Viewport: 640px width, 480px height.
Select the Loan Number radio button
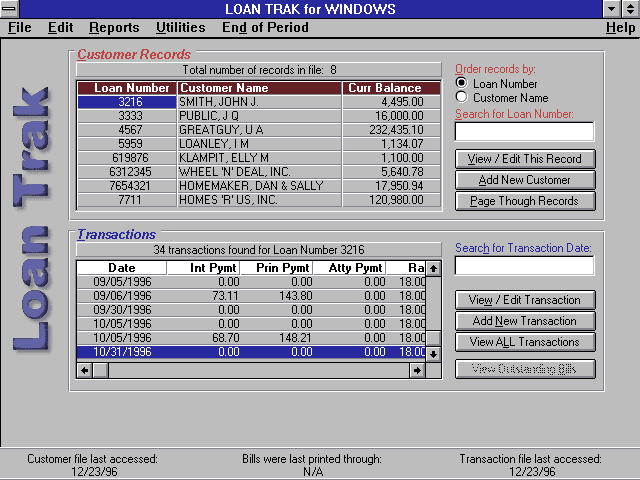click(461, 84)
